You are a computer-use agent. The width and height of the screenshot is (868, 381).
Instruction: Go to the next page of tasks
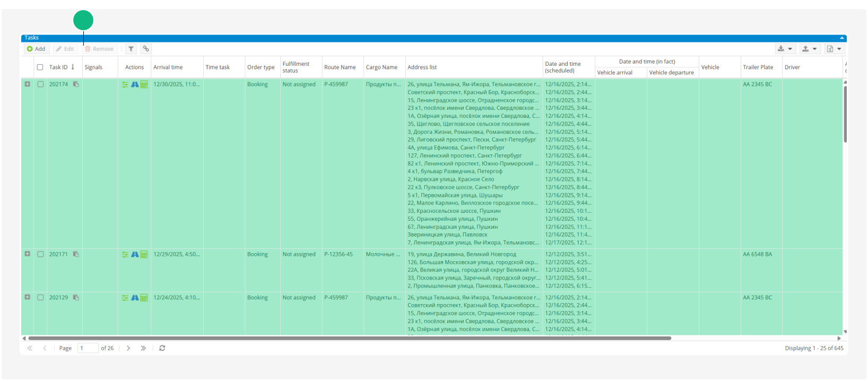(x=128, y=348)
